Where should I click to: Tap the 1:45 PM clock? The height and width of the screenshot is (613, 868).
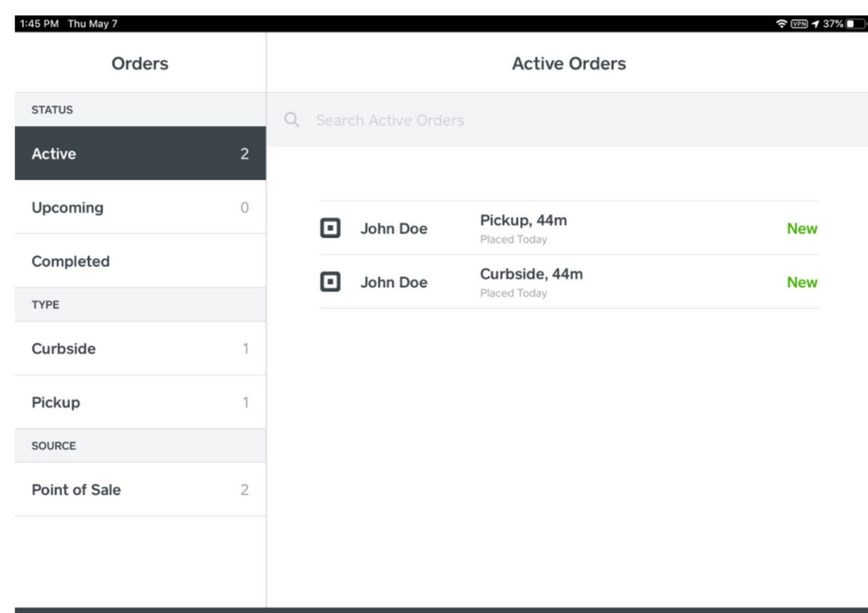pos(39,23)
